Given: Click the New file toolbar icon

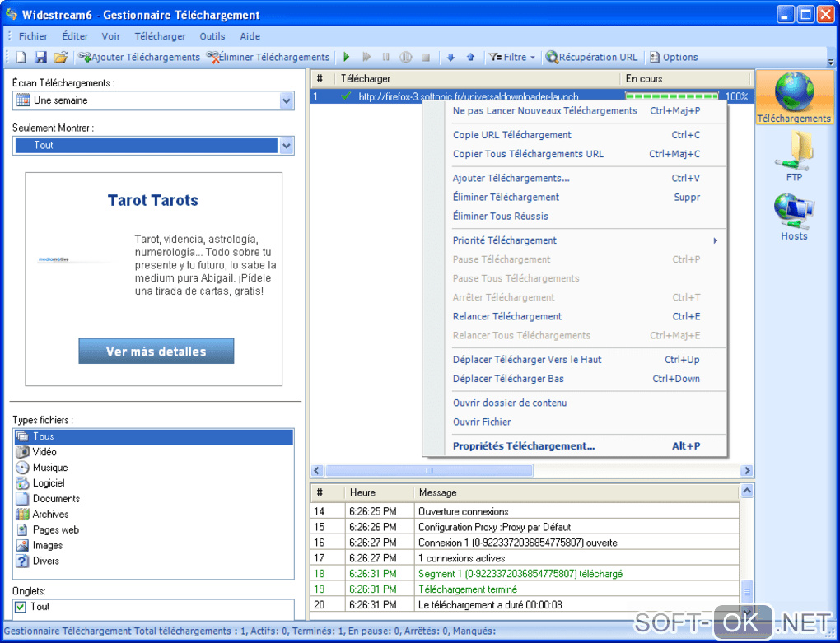Looking at the screenshot, I should 21,58.
